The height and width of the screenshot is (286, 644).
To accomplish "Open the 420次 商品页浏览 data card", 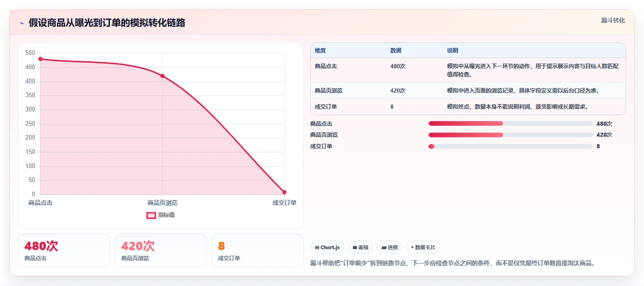I will [161, 251].
